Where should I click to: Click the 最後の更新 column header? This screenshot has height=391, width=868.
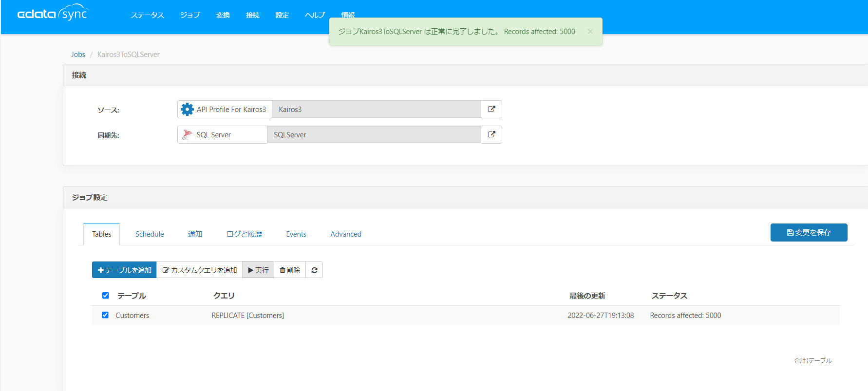pos(587,296)
